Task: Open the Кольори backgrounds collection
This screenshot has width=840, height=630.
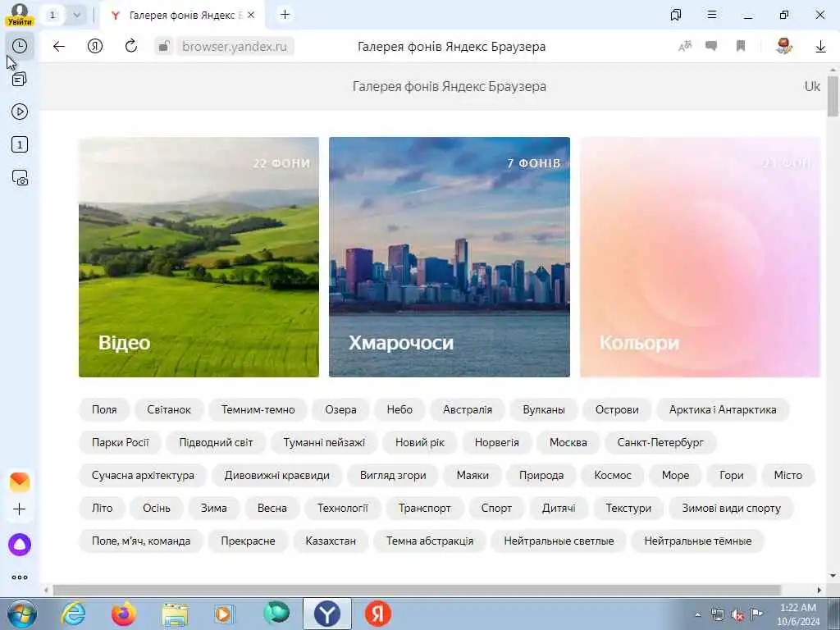Action: click(x=701, y=257)
